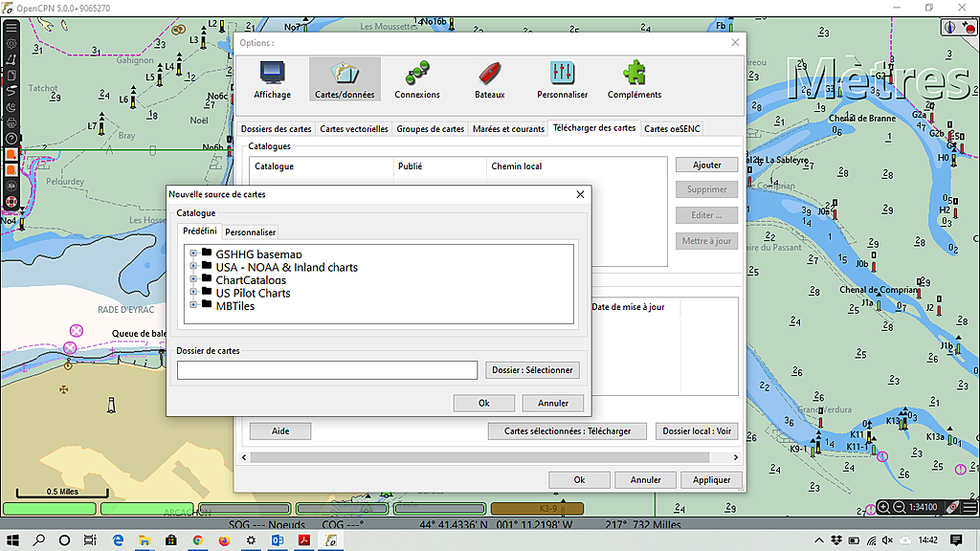Zoom out with the magnifier minus icon
Viewport: 980px width, 551px height.
(900, 507)
